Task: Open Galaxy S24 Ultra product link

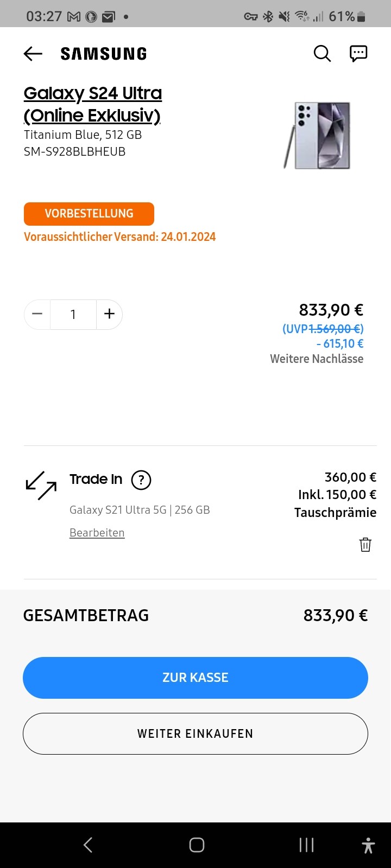Action: (93, 104)
